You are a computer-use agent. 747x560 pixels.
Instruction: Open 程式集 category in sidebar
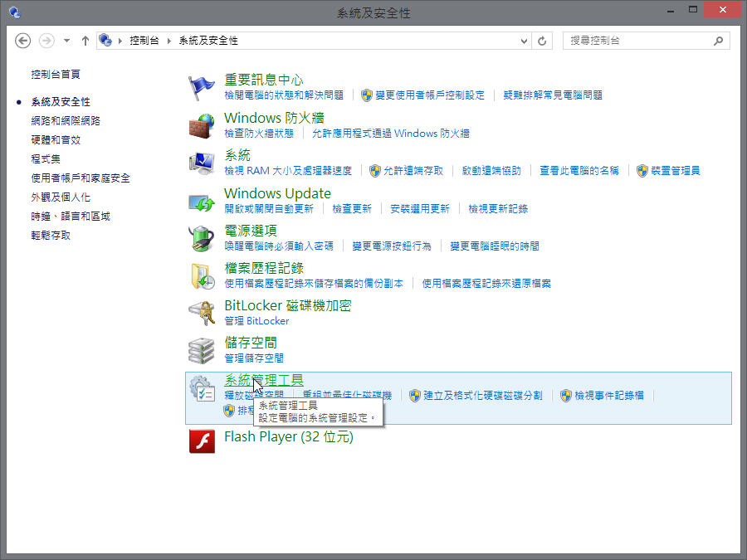[x=46, y=159]
